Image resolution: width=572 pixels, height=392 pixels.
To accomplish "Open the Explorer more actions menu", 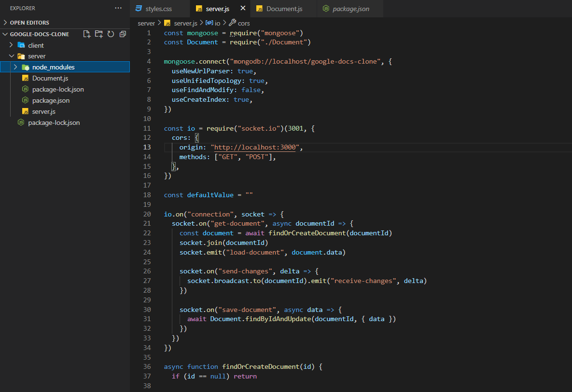I will (118, 8).
